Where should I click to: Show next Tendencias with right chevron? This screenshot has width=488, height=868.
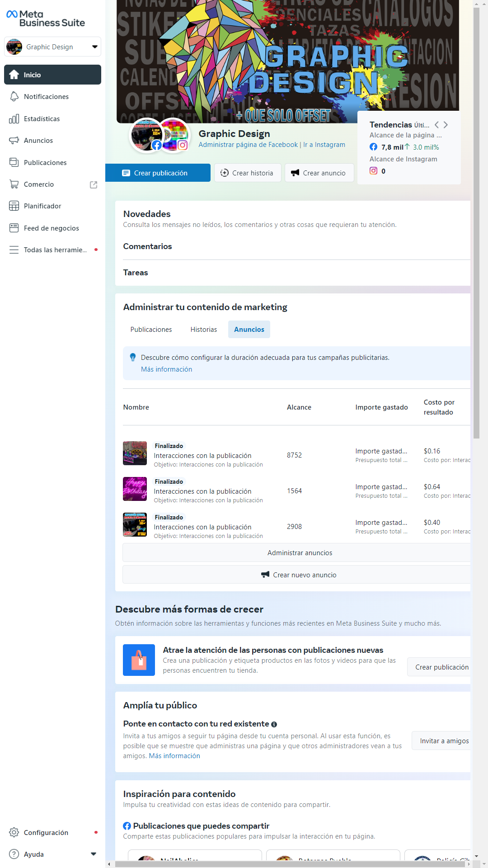pos(446,125)
